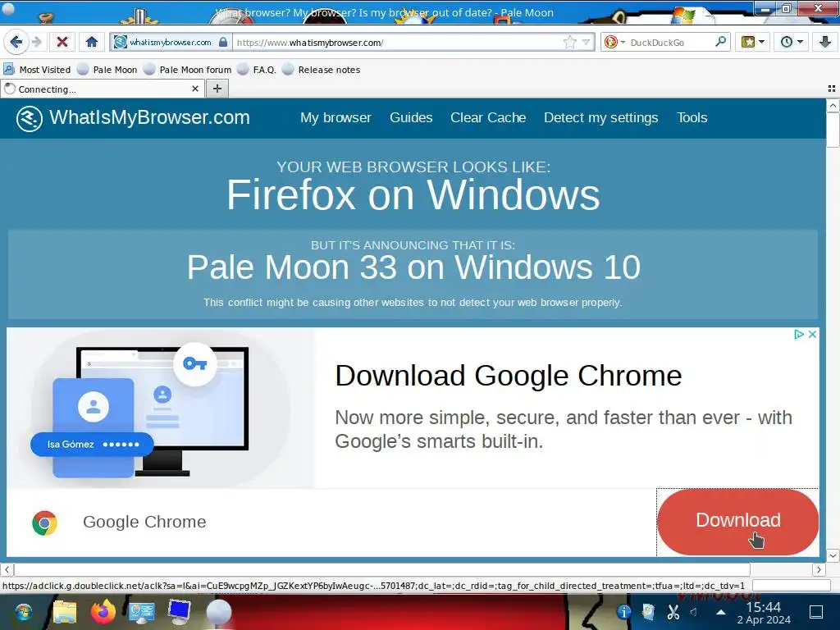Open the My browser nav item
The image size is (840, 630).
(336, 118)
